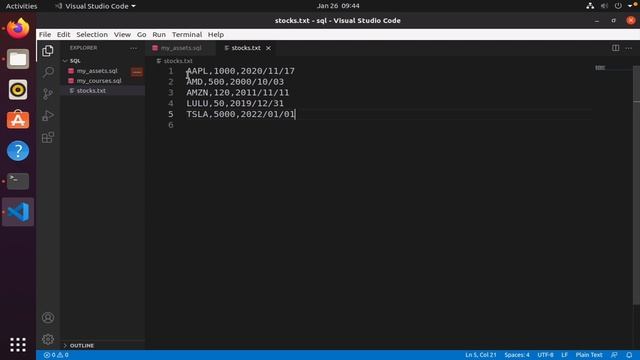Open Visual Studio Code app menu dropdown

point(95,6)
